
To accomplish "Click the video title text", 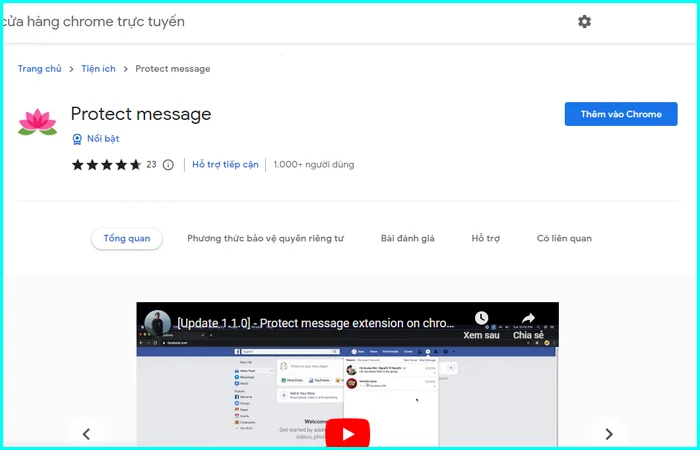I will 316,323.
